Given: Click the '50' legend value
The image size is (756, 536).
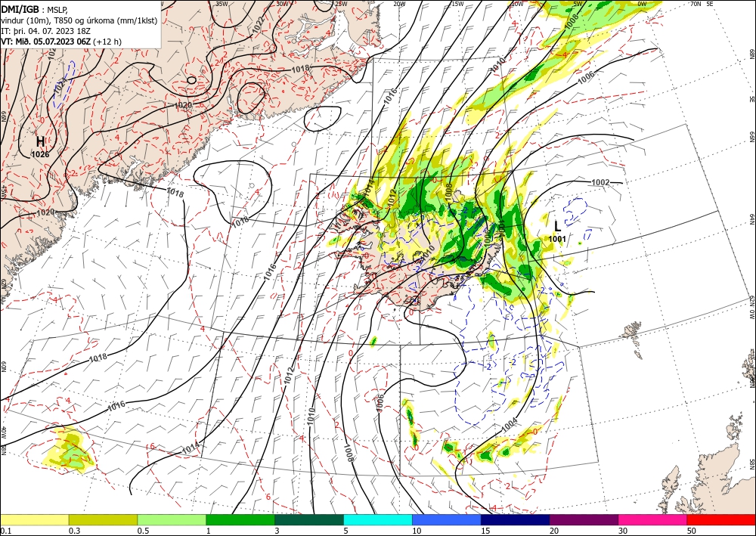Looking at the screenshot, I should (692, 531).
